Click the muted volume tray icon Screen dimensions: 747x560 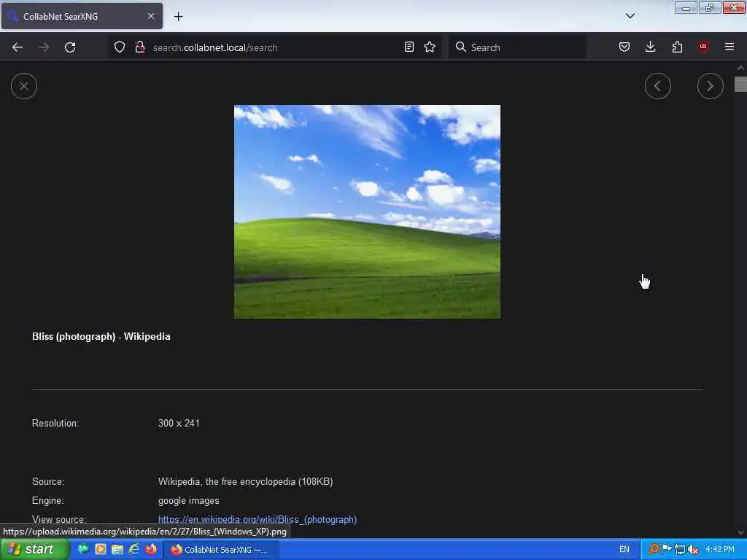[x=693, y=549]
